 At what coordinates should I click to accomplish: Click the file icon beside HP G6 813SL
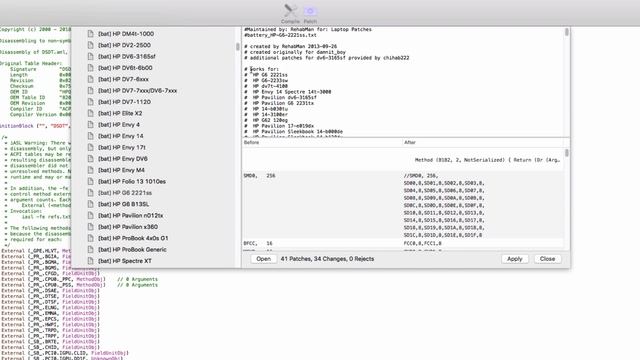(x=91, y=204)
